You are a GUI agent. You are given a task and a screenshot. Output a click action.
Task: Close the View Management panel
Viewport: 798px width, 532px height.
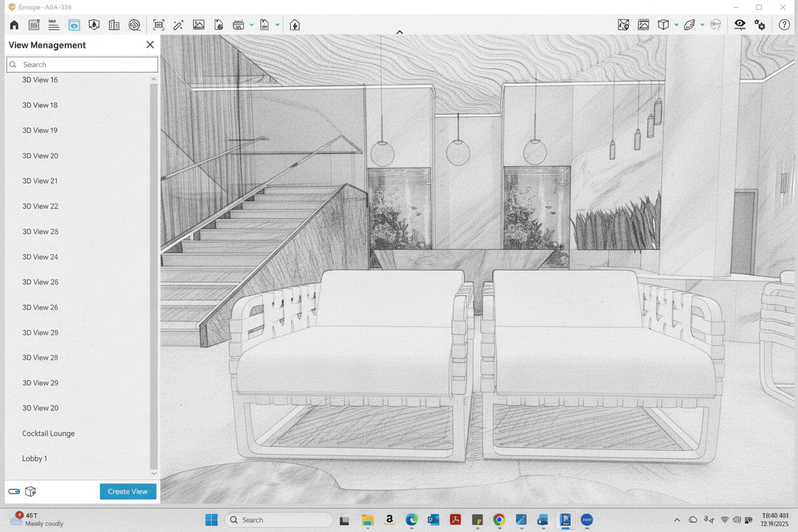(150, 45)
